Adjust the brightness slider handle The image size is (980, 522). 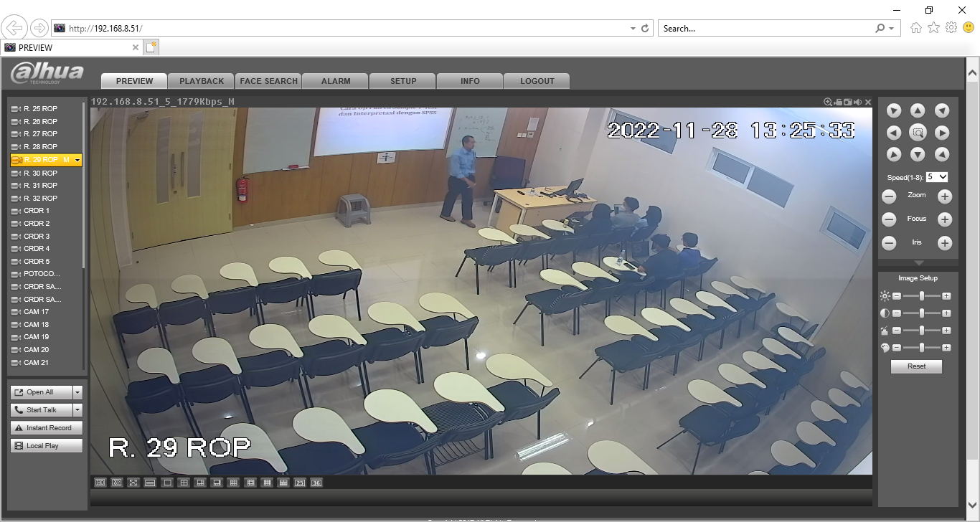[922, 295]
